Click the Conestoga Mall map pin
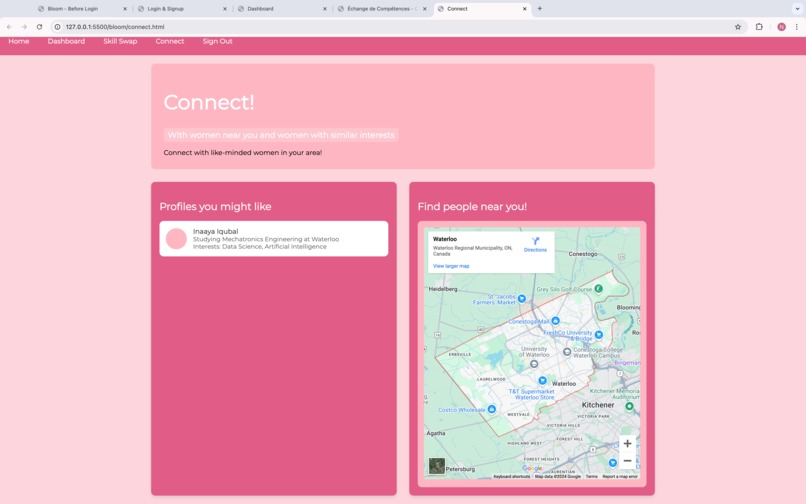Screen dimensions: 806x504 coord(555,321)
